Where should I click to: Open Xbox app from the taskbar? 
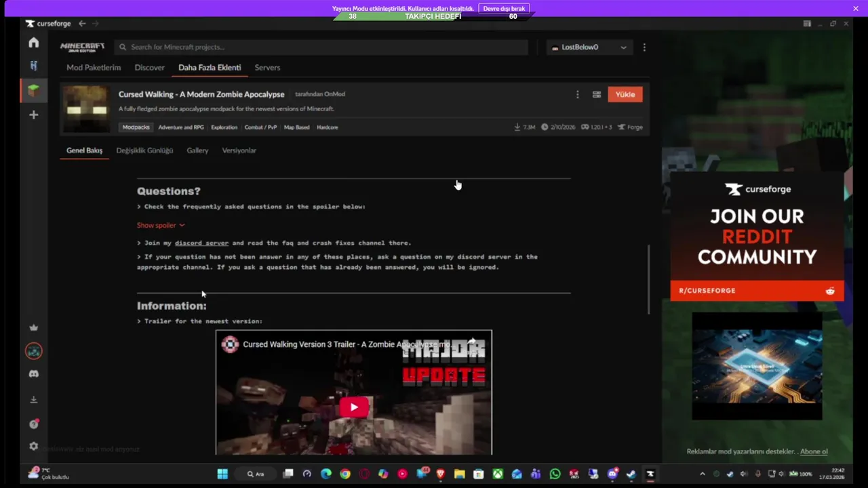(498, 474)
